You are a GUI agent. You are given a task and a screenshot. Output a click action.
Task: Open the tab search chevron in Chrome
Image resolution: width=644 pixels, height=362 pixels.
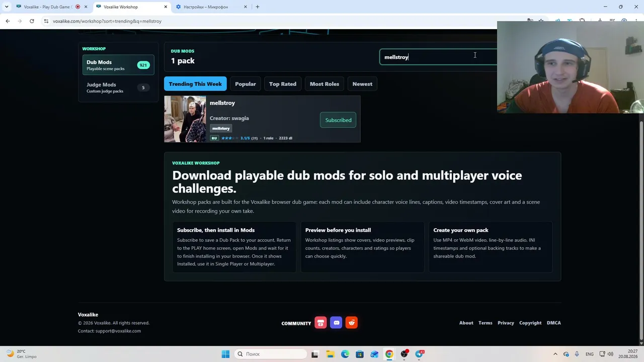7,7
